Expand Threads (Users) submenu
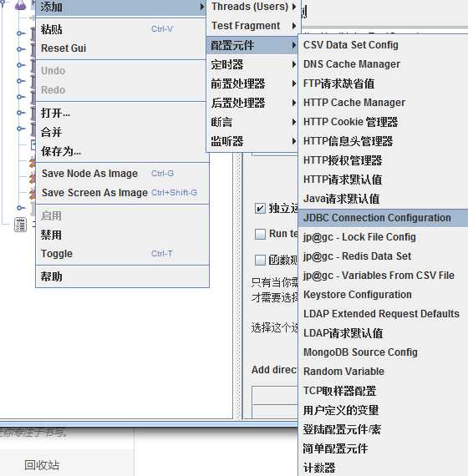The image size is (468, 476). [x=252, y=7]
